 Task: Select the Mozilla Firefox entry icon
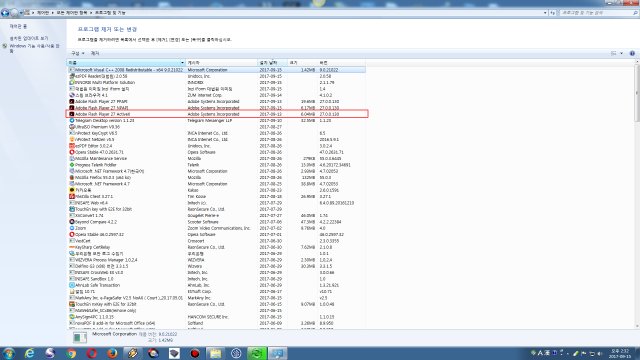tap(71, 178)
